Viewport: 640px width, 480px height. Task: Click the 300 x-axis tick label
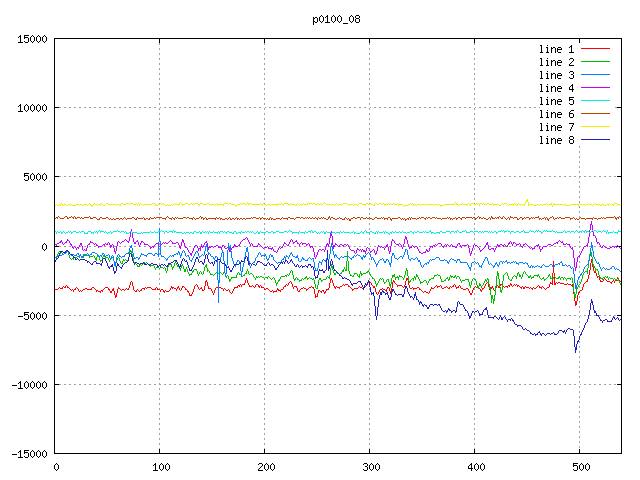(369, 467)
